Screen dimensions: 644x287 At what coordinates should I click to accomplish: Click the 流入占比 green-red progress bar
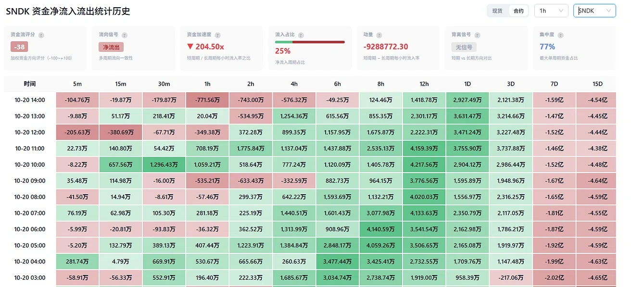[x=310, y=42]
